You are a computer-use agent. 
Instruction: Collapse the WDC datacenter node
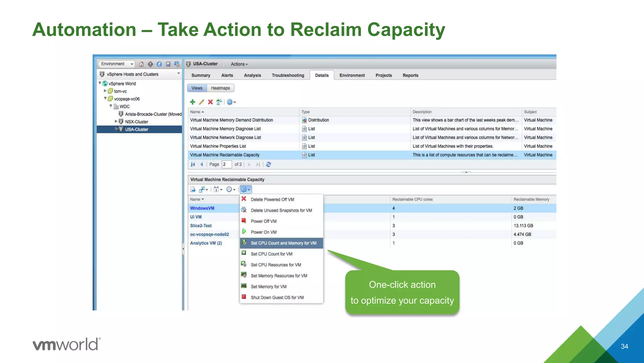point(111,106)
